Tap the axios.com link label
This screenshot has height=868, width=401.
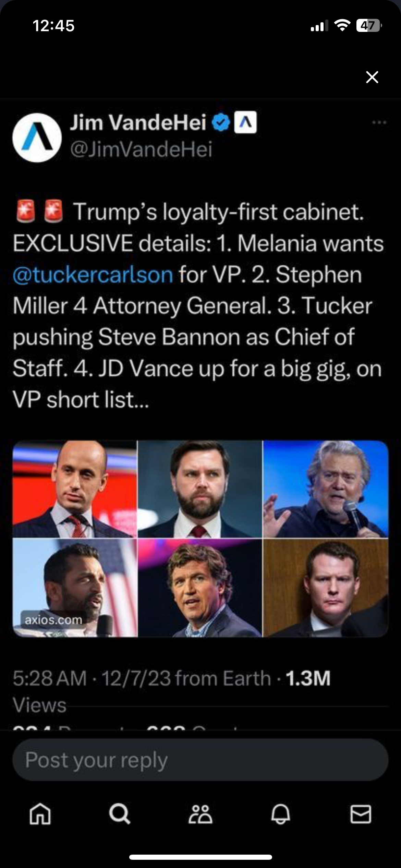click(53, 620)
